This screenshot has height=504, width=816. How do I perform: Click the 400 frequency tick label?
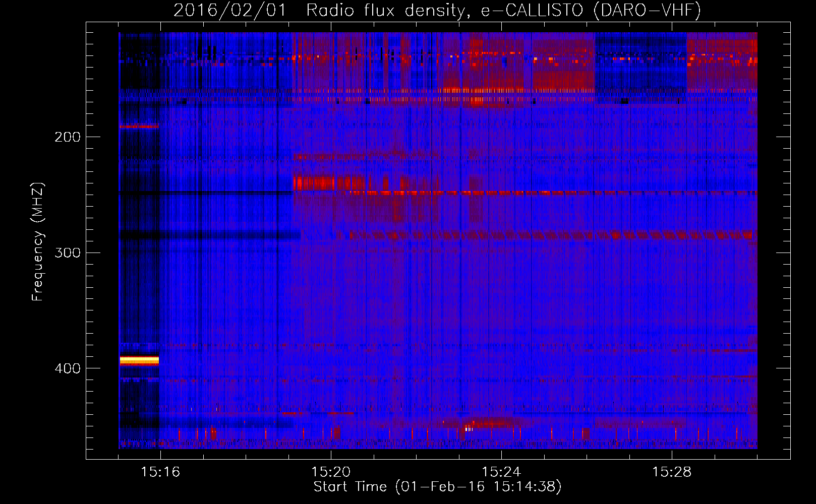67,368
